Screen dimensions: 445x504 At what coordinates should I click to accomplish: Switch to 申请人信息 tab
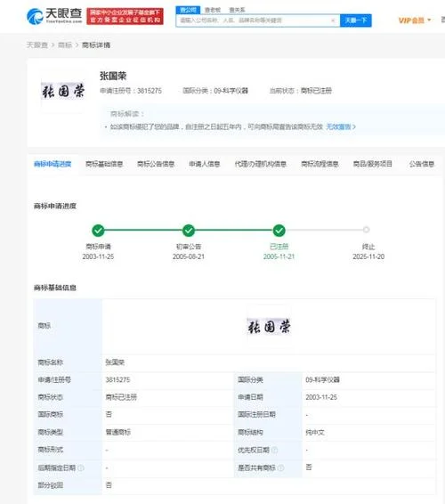pyautogui.click(x=205, y=164)
